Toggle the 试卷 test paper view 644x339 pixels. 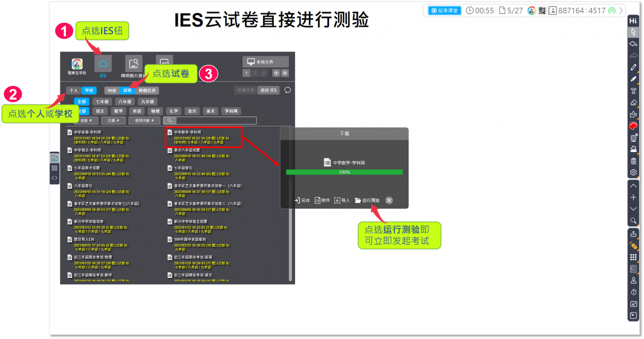[x=127, y=90]
